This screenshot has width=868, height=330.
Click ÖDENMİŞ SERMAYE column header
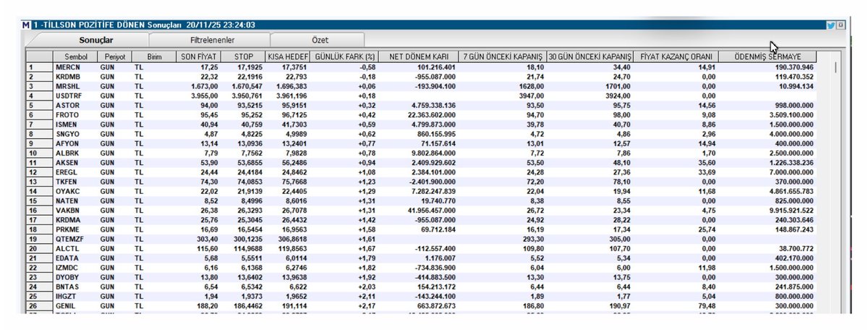click(x=769, y=56)
